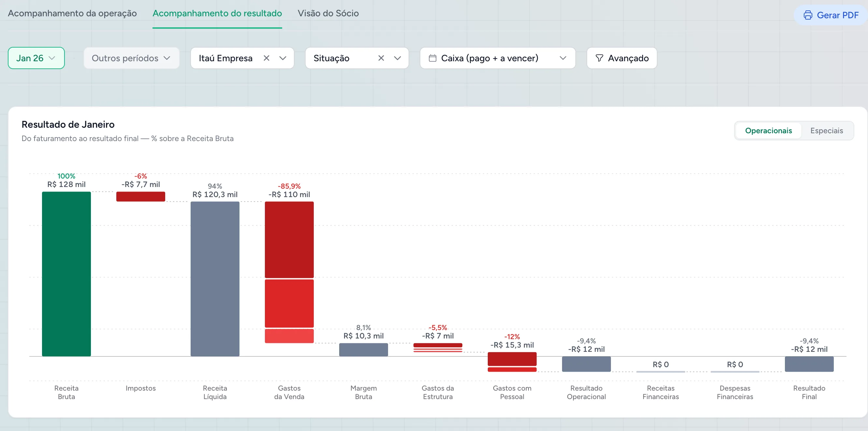The height and width of the screenshot is (431, 868).
Task: Click the green Receita Bruta bar
Action: (66, 274)
